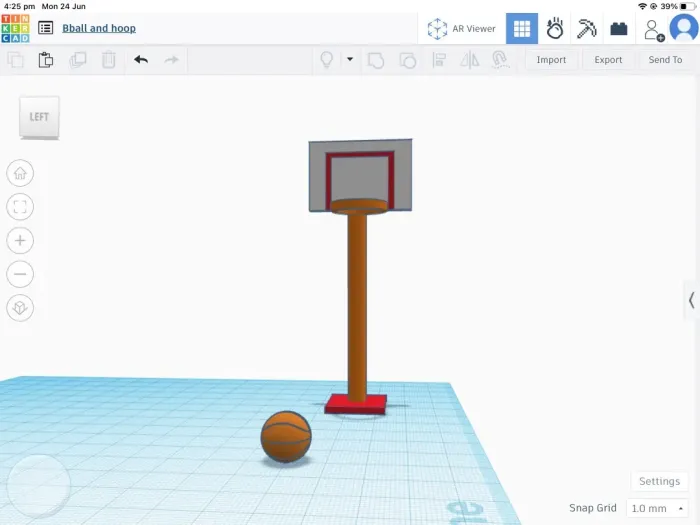
Task: Open Sim Lab physics mode
Action: click(554, 29)
